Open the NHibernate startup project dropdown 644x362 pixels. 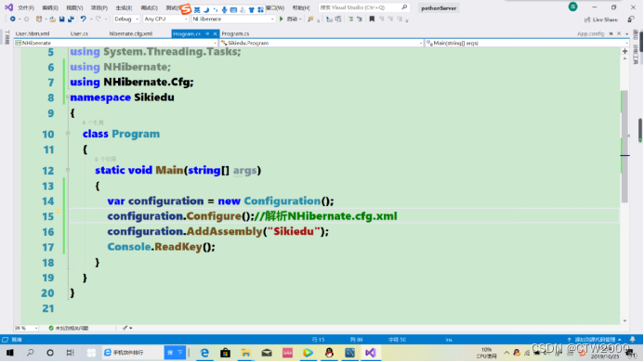(233, 19)
